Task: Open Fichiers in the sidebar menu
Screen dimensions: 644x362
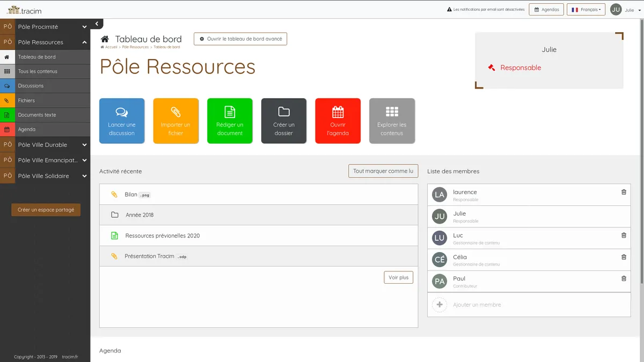Action: pos(26,100)
